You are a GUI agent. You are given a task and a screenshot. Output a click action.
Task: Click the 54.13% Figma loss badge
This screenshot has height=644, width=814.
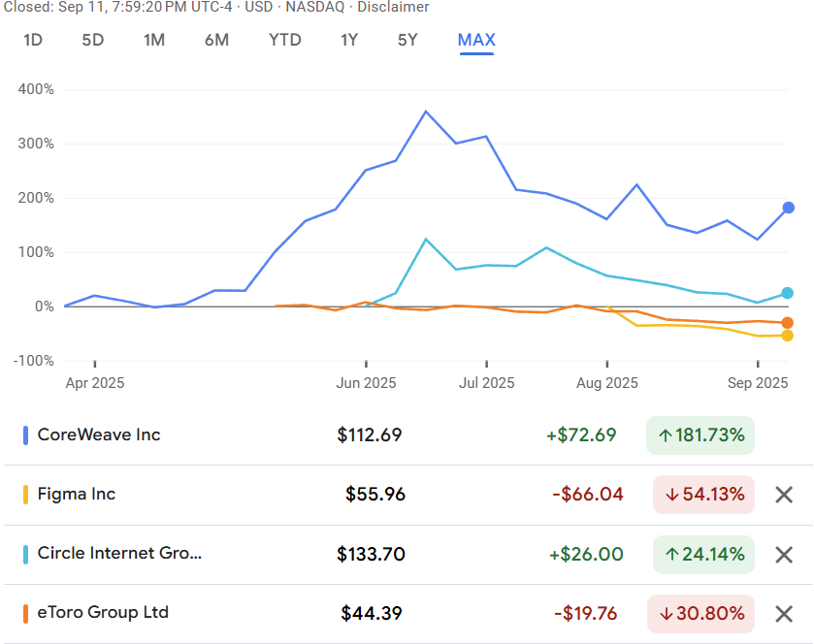point(703,495)
